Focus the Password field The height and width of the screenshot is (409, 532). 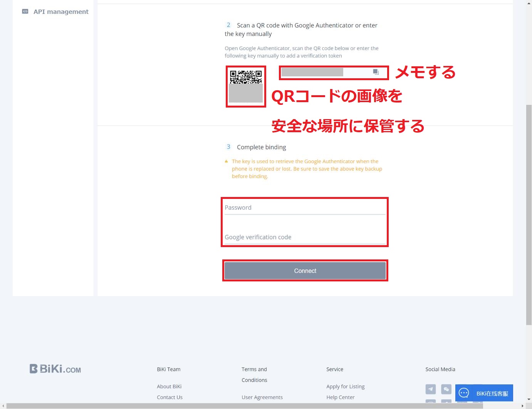(x=305, y=208)
